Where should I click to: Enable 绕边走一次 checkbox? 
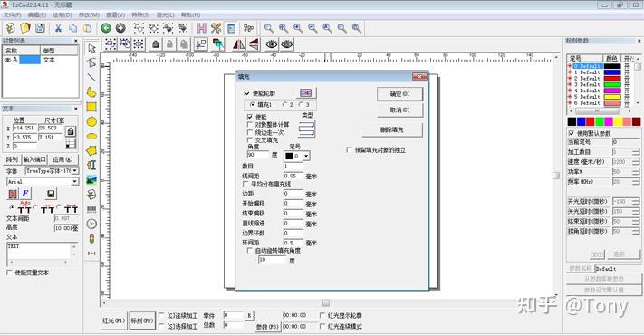coord(250,132)
